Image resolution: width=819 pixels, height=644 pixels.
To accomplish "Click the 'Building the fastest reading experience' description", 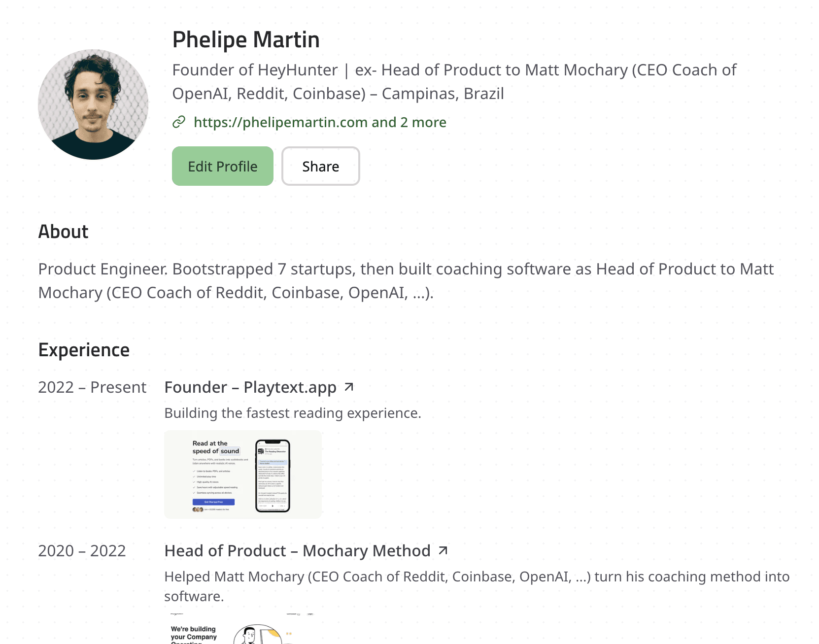I will tap(293, 413).
